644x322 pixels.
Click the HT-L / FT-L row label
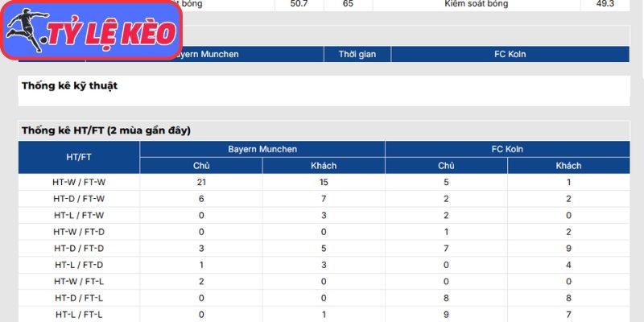79,315
